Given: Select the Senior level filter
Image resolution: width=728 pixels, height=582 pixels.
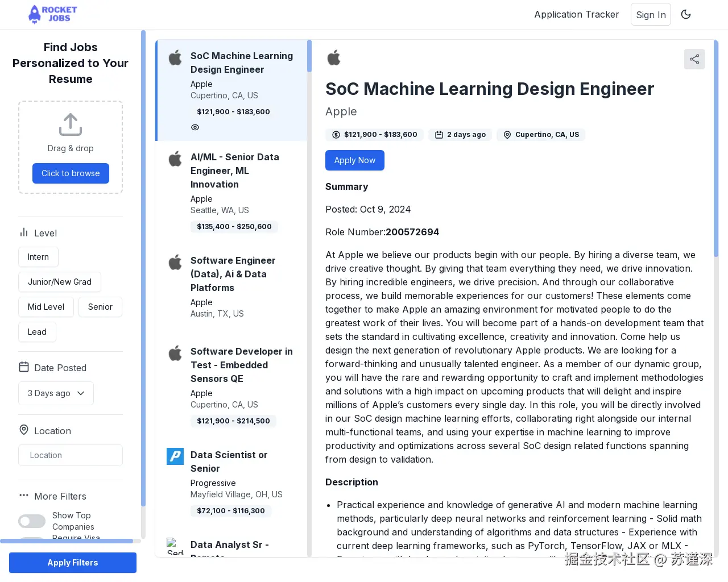Looking at the screenshot, I should click(100, 307).
